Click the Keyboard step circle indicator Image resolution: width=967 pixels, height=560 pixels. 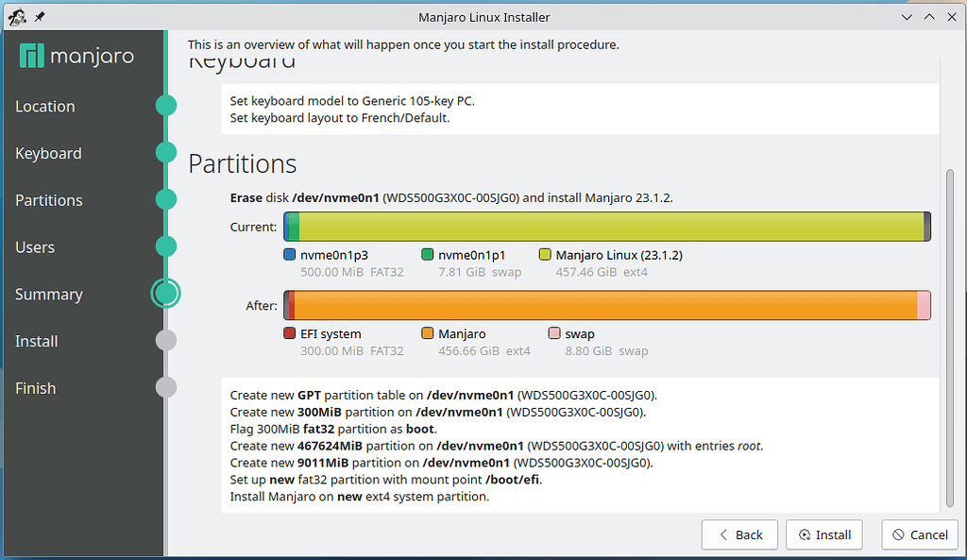click(166, 153)
